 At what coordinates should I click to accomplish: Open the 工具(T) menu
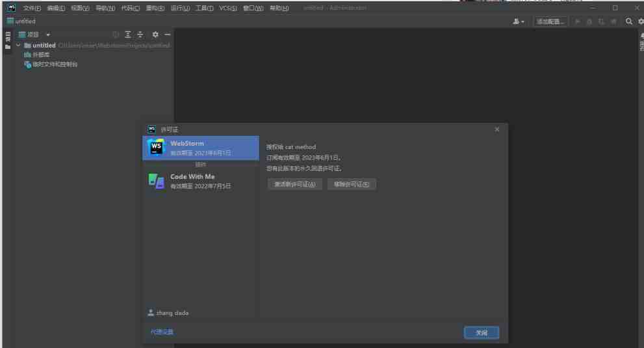click(x=204, y=8)
